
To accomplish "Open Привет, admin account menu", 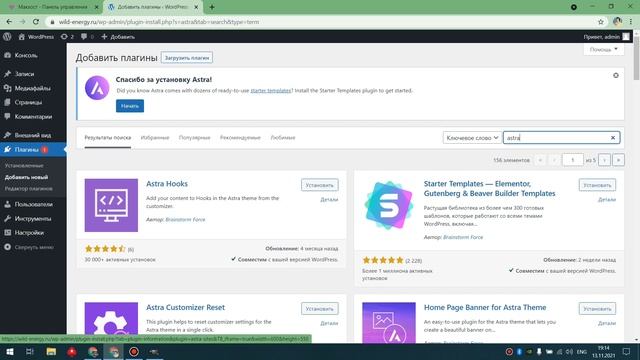I will [x=607, y=37].
